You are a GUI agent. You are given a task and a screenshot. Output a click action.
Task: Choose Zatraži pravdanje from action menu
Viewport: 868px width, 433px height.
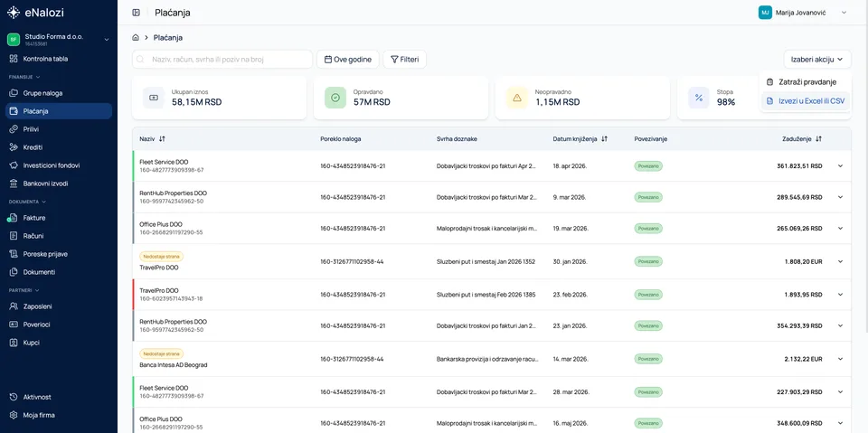(x=805, y=82)
